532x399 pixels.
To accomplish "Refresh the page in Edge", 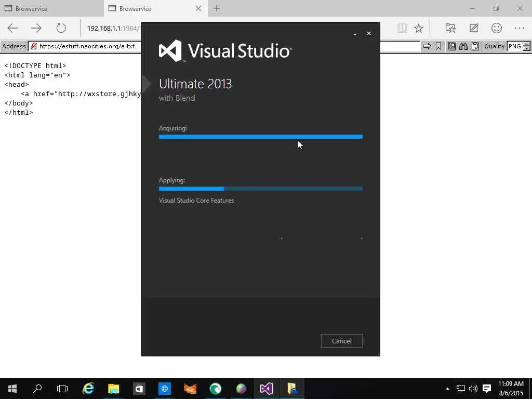I will (x=61, y=28).
